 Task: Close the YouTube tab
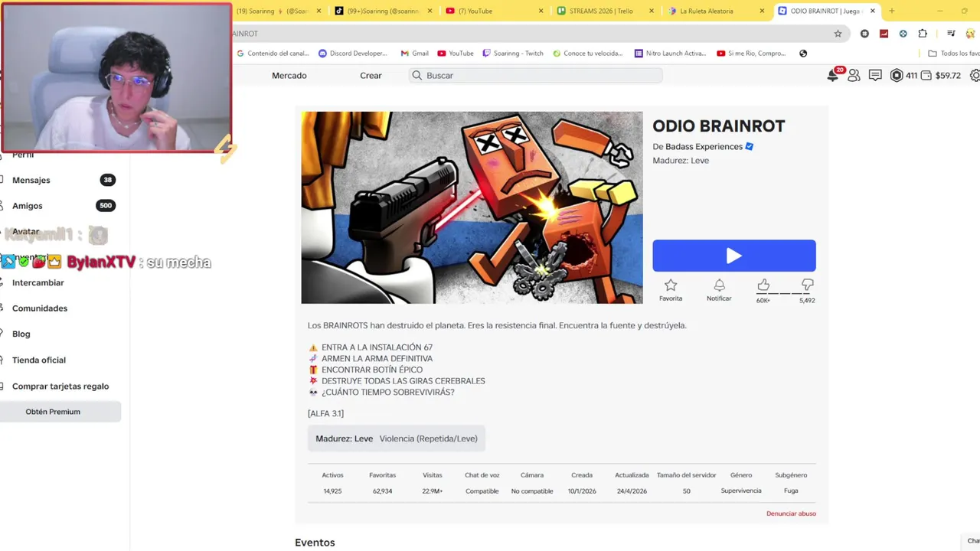[541, 11]
